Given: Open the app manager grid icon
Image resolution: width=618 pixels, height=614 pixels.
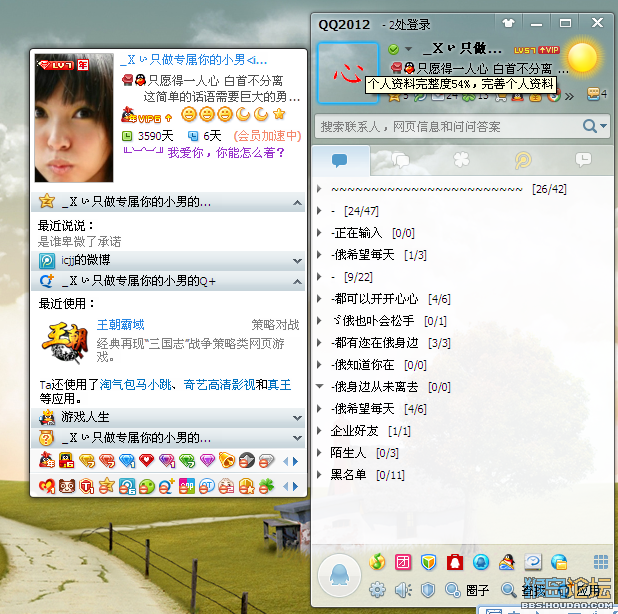Looking at the screenshot, I should pyautogui.click(x=601, y=562).
